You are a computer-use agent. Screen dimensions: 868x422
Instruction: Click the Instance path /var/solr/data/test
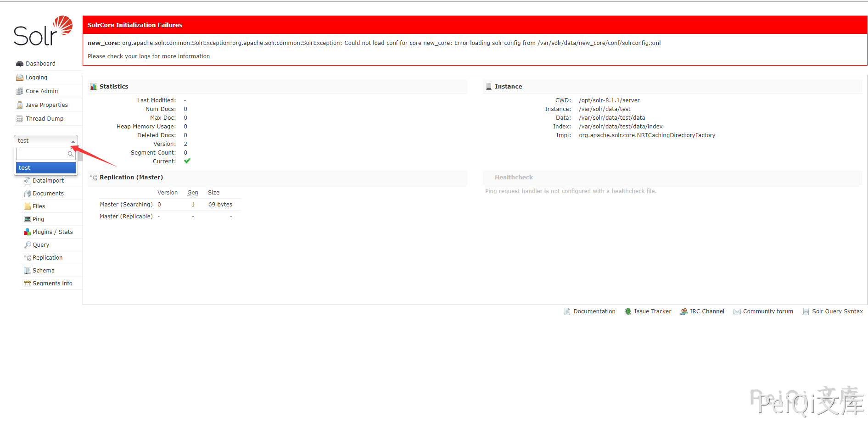(x=605, y=109)
